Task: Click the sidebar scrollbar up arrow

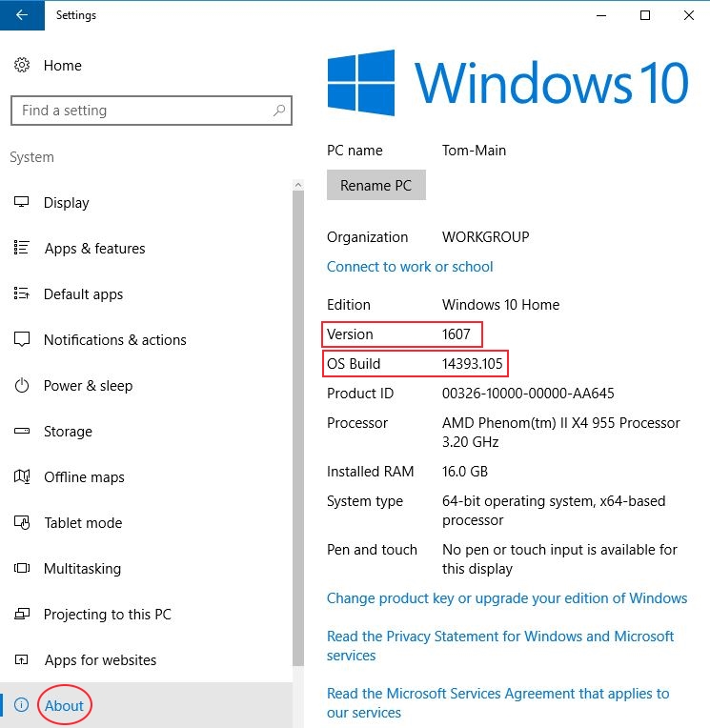Action: (298, 185)
